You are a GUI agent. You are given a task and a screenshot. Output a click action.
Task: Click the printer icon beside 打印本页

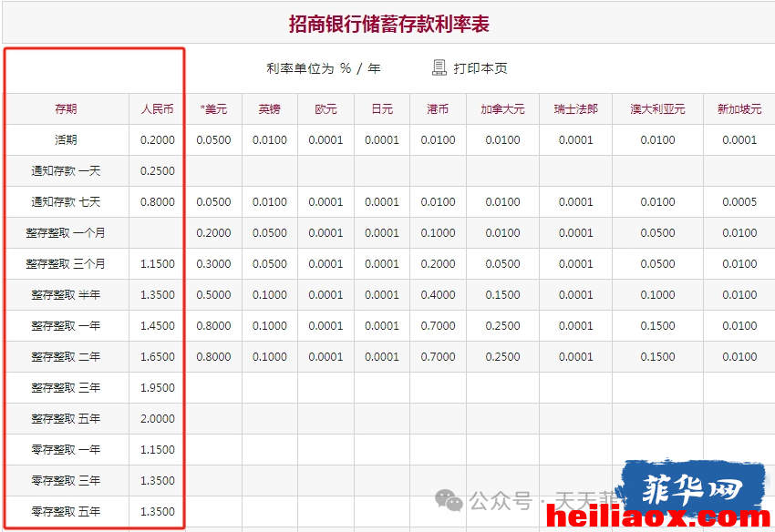tap(439, 67)
